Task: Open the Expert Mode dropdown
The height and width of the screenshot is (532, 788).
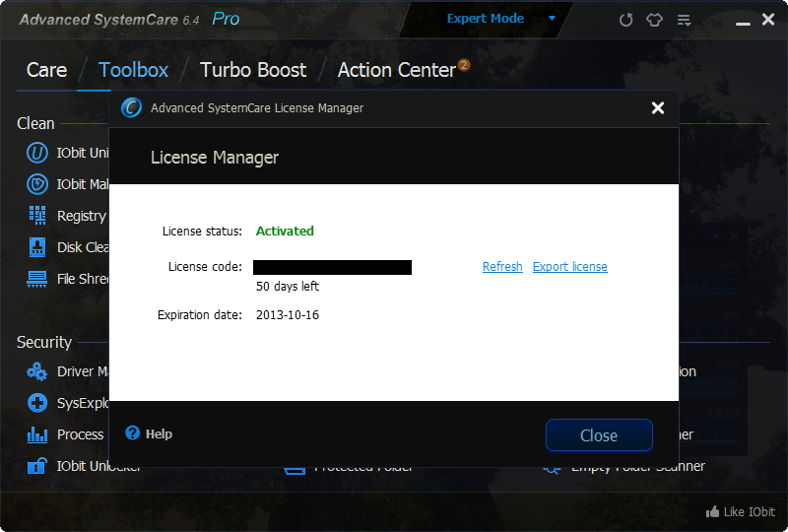Action: tap(500, 19)
